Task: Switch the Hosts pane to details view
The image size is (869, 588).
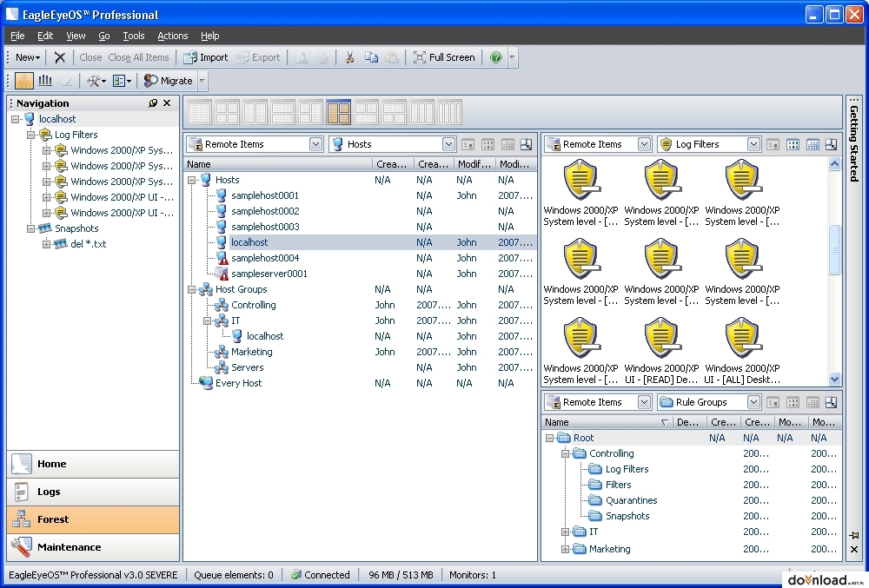Action: [507, 144]
